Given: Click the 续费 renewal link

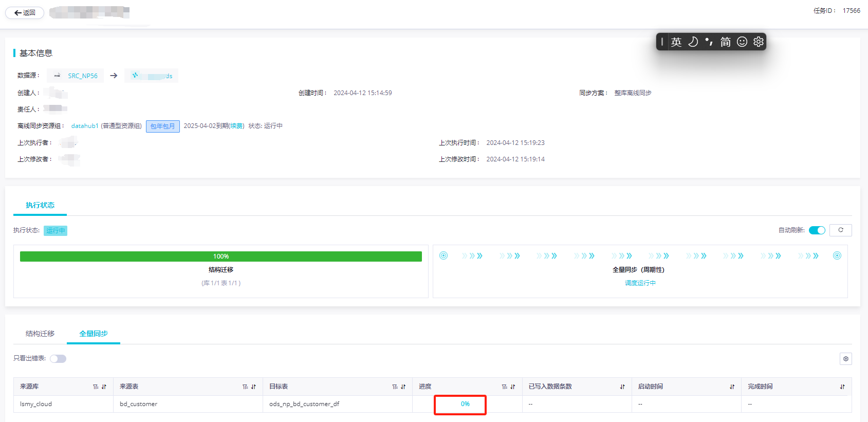Looking at the screenshot, I should pos(236,126).
